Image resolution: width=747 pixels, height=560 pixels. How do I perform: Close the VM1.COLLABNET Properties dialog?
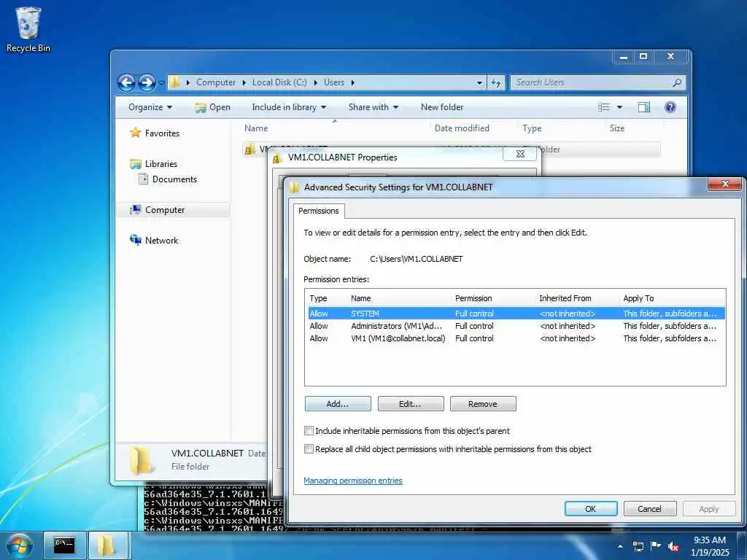click(x=520, y=154)
